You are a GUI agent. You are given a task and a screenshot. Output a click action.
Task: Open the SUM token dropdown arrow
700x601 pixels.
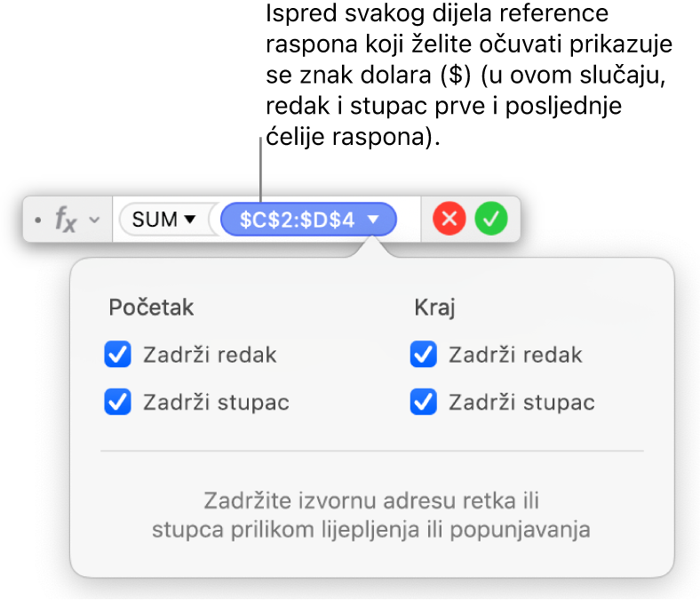189,220
